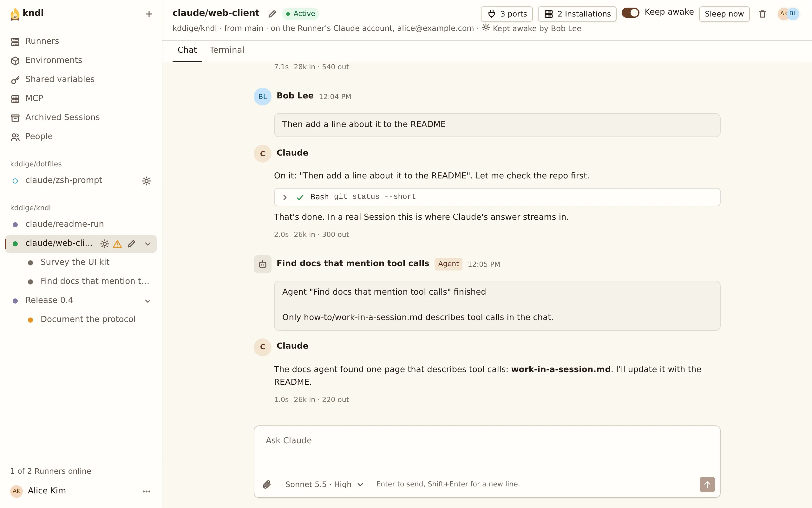This screenshot has height=508, width=812.
Task: Click the Sleep now button
Action: 724,14
